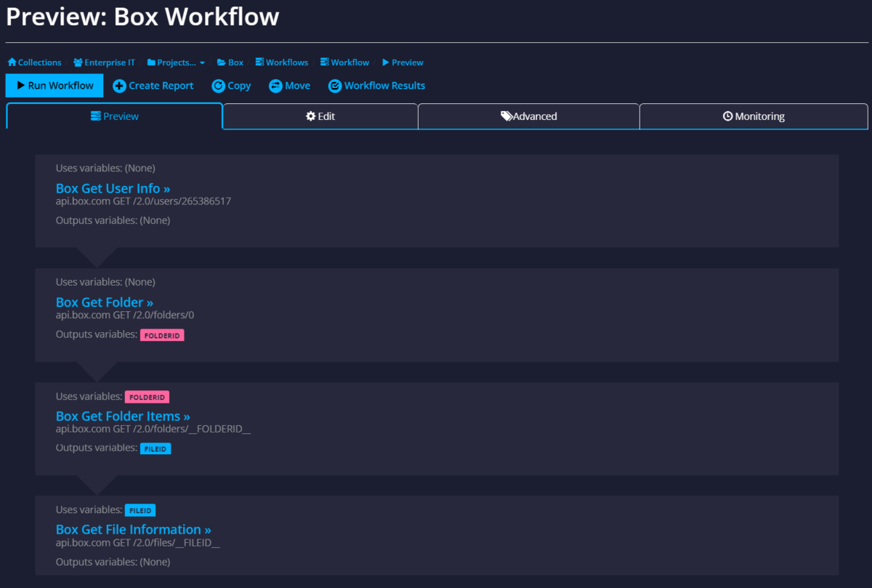
Task: Open Box Get Folder step
Action: pyautogui.click(x=105, y=302)
